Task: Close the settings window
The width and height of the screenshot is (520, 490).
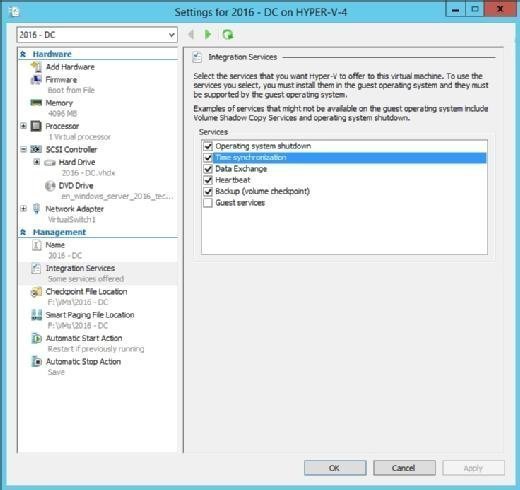Action: coord(500,9)
